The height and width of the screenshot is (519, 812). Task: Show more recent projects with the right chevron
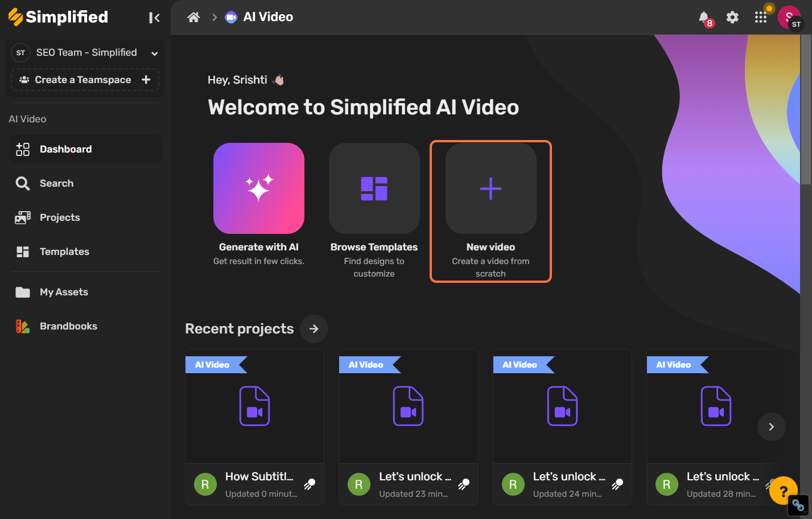click(771, 427)
